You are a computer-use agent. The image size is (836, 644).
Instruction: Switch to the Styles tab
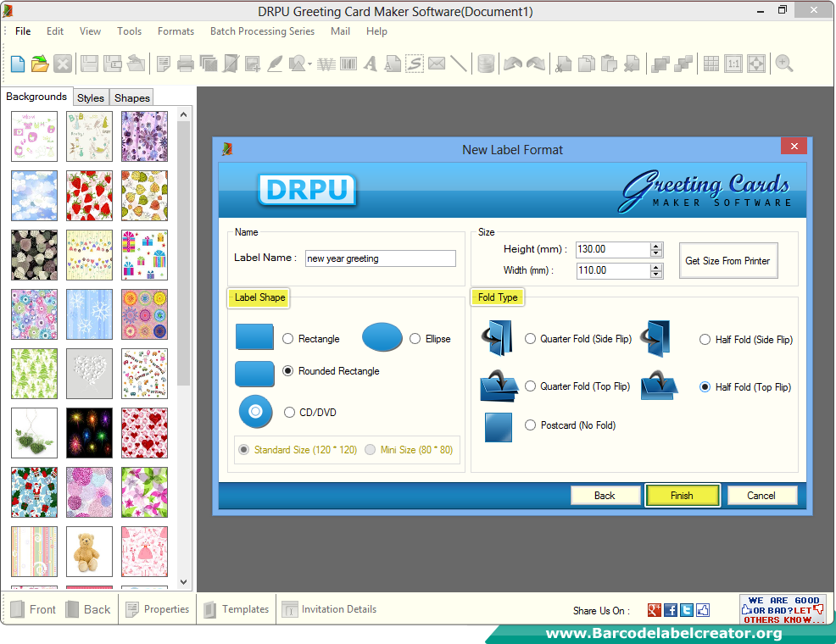pos(91,98)
